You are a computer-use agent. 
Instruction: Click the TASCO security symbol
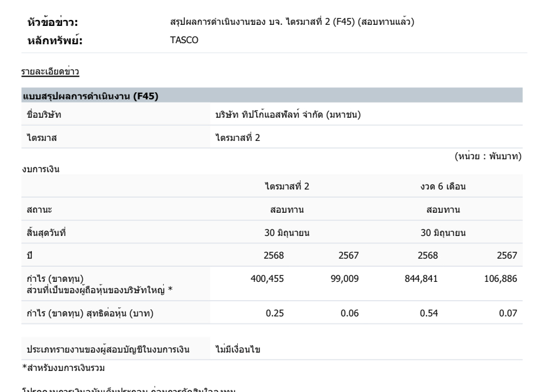click(182, 39)
